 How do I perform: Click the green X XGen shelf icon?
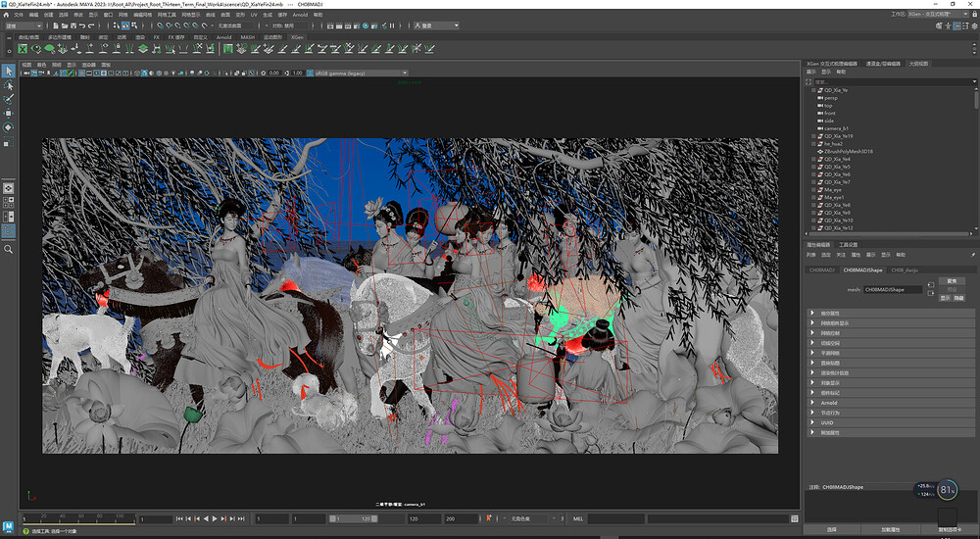(x=23, y=48)
